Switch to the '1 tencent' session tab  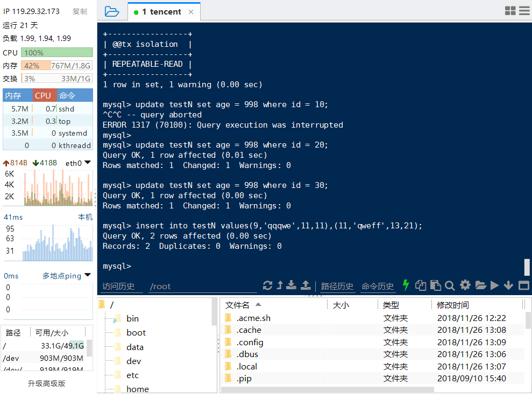pos(161,12)
